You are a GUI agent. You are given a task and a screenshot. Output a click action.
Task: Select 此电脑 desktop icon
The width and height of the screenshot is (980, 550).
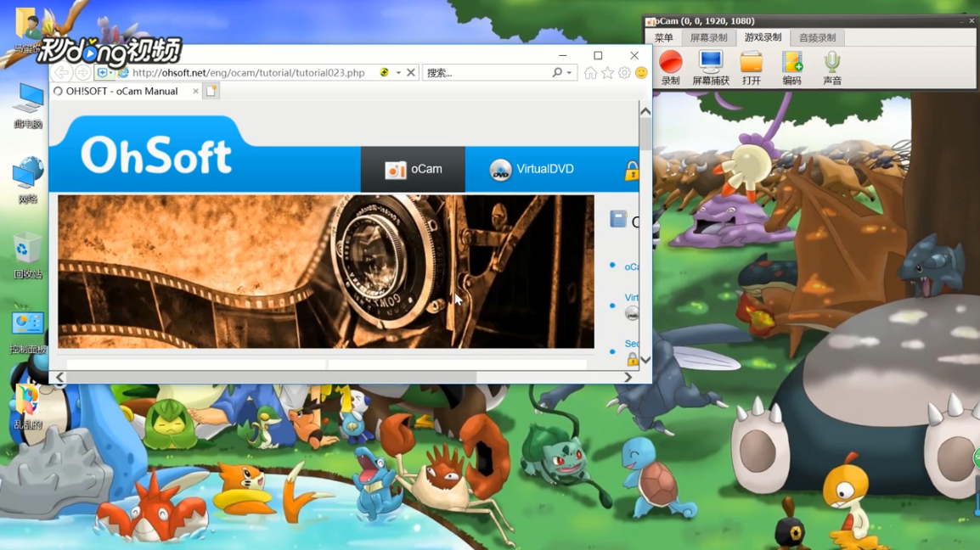[28, 106]
